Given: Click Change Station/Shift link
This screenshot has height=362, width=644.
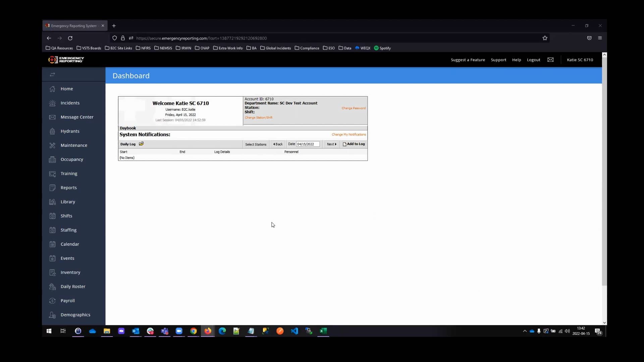Looking at the screenshot, I should [258, 117].
